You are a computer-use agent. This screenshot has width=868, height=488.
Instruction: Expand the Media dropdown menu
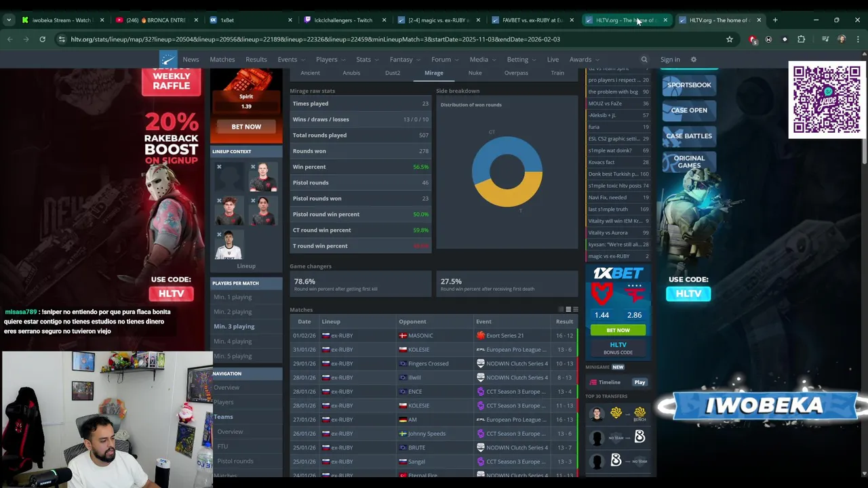[x=483, y=60]
